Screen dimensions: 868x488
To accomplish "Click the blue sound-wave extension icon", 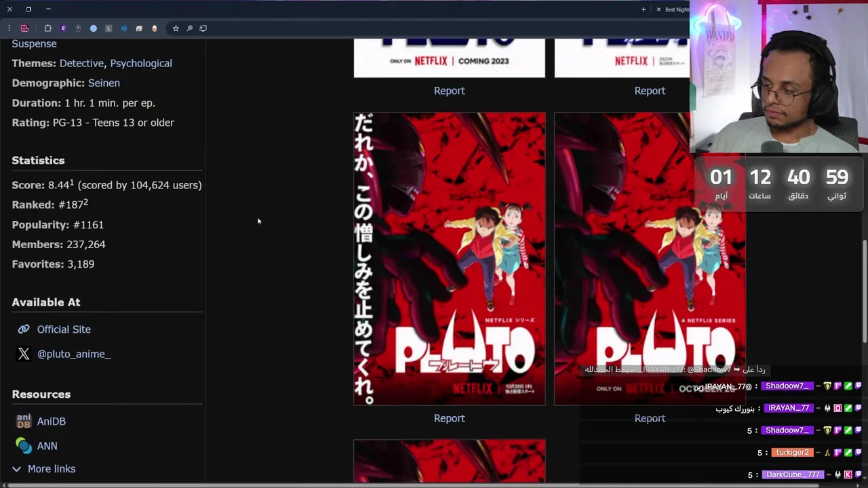I will [123, 28].
